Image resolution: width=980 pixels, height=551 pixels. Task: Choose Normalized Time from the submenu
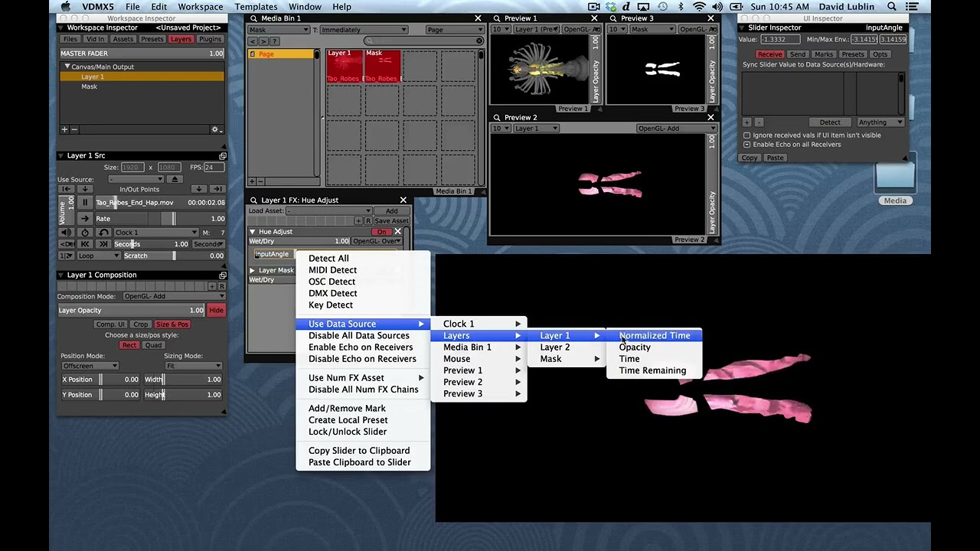[x=655, y=335]
